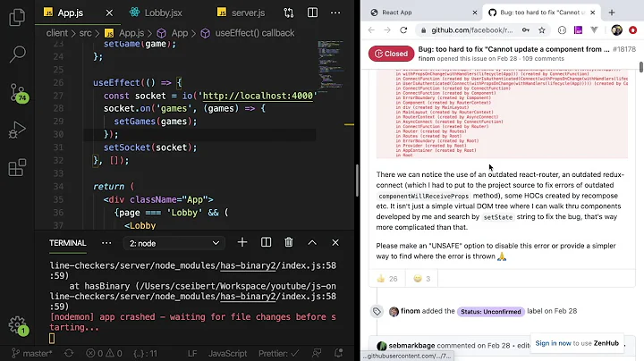Select the TERMINAL panel tab
Viewport: 644px width, 361px height.
68,243
